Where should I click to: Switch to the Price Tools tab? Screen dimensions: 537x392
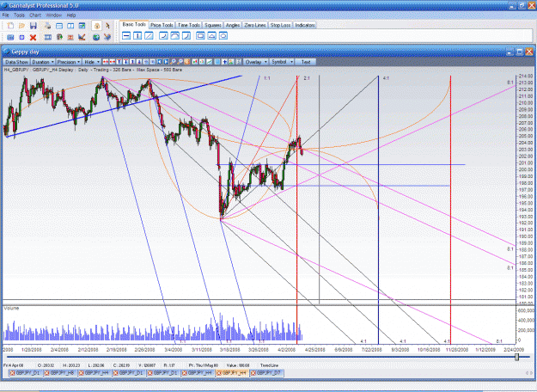[x=162, y=25]
